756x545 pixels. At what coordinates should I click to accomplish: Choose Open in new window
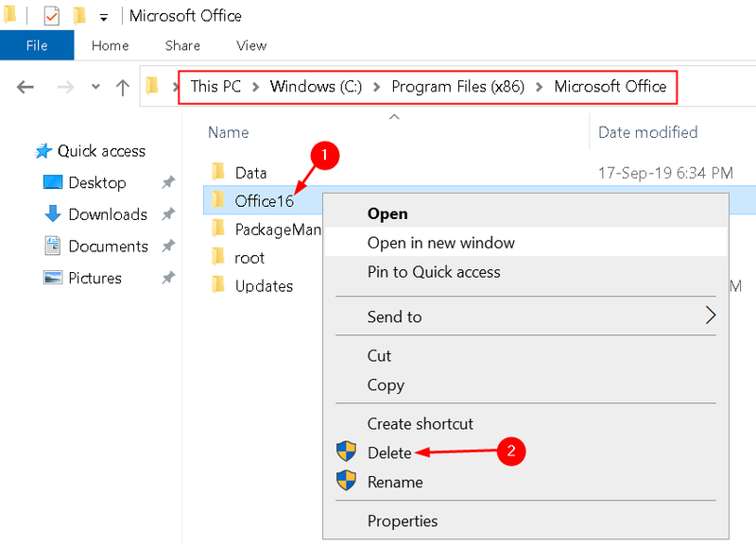click(525, 243)
